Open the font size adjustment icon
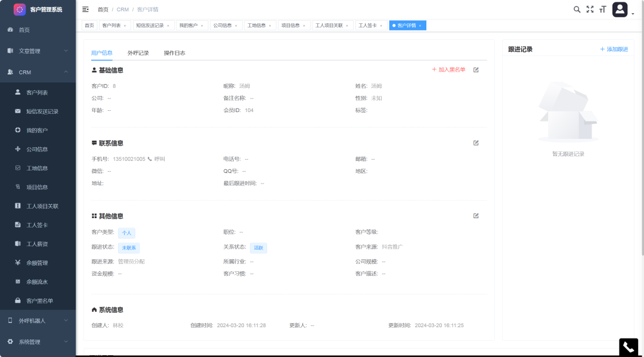Image resolution: width=644 pixels, height=357 pixels. (602, 10)
